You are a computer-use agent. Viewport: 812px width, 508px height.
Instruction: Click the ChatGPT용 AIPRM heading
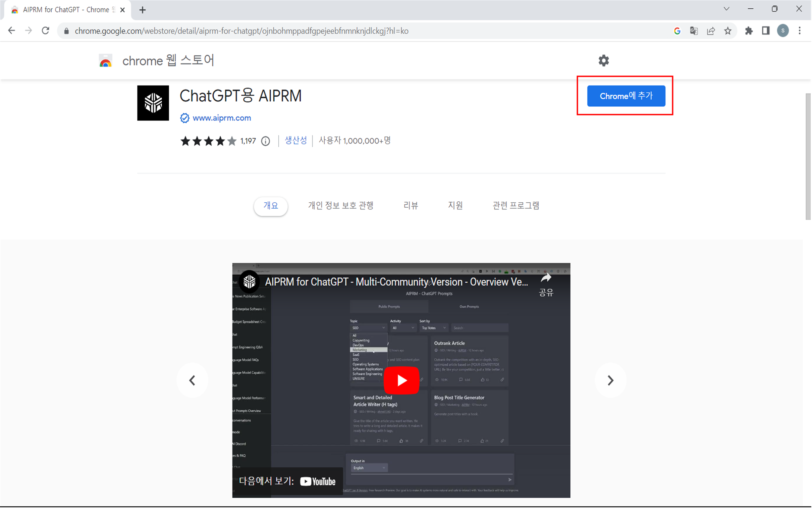[240, 96]
